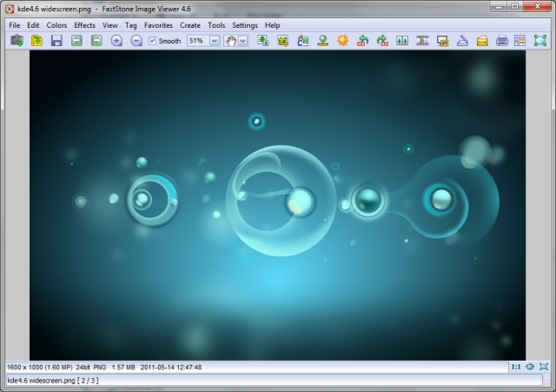The image size is (556, 392).
Task: Print the image with printer icon
Action: 502,41
